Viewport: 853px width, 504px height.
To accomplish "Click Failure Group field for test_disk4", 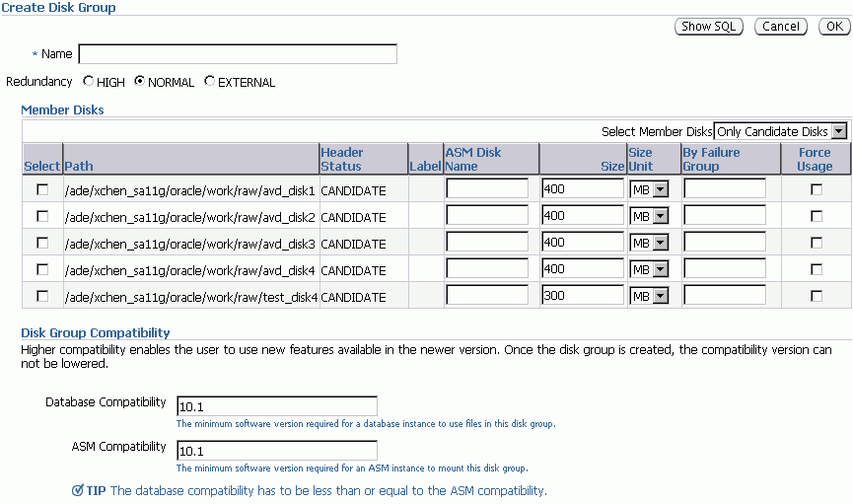I will pyautogui.click(x=725, y=295).
